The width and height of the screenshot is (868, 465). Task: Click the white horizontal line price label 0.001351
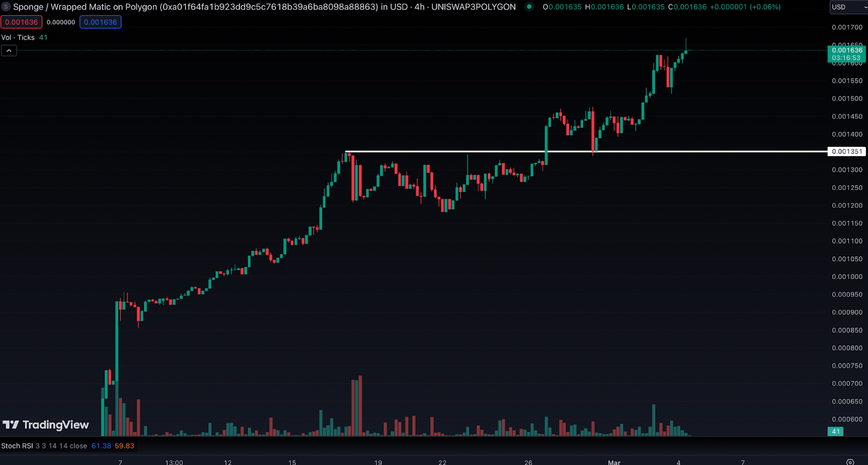[847, 151]
